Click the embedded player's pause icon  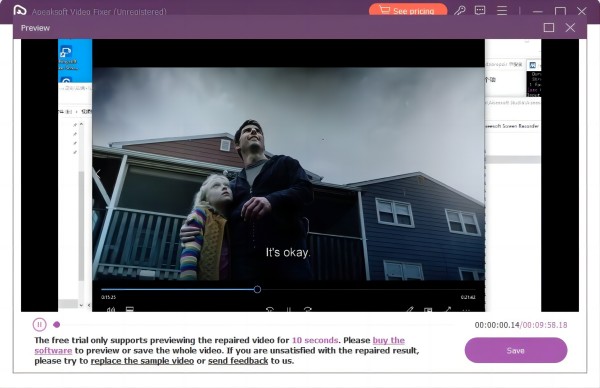pyautogui.click(x=289, y=309)
